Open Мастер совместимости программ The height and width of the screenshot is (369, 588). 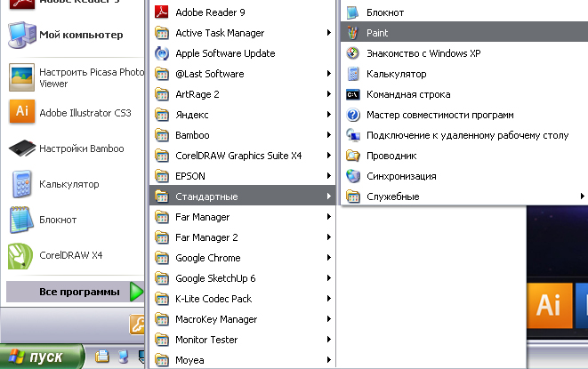(x=439, y=115)
